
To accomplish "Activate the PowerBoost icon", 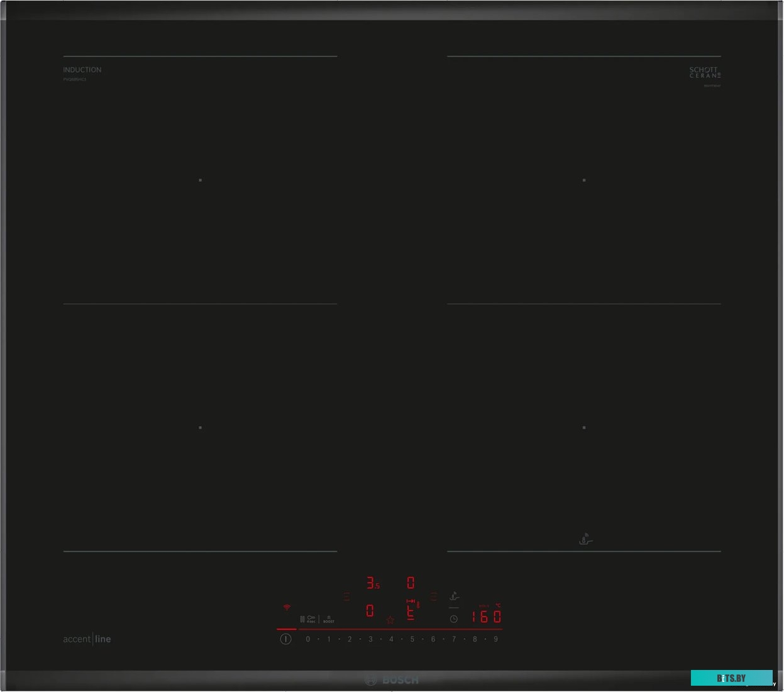I will tap(329, 620).
